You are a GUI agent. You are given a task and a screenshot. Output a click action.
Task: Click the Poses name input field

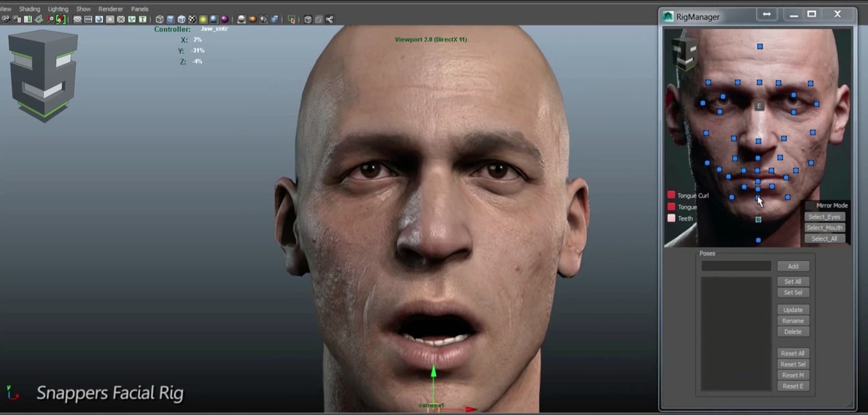click(736, 266)
